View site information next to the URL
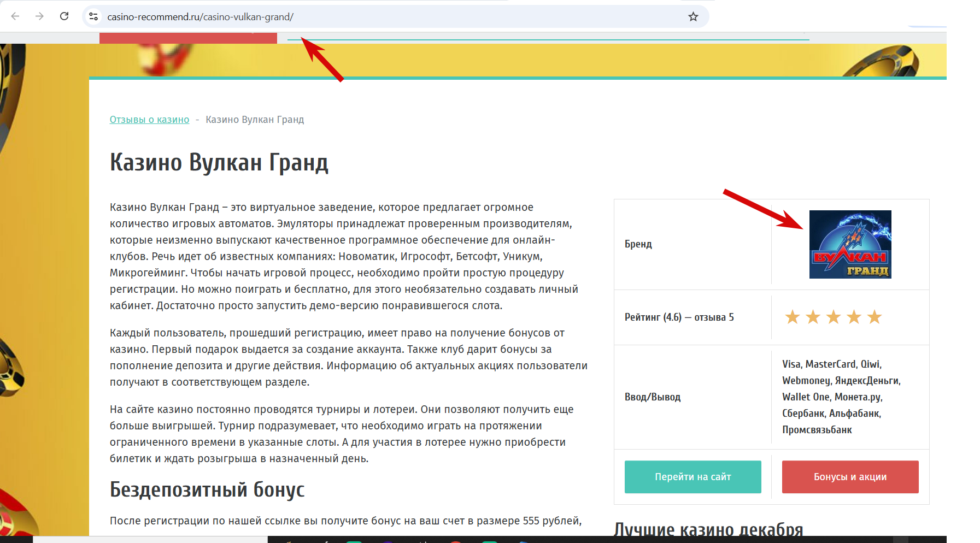This screenshot has height=543, width=980. pos(93,16)
